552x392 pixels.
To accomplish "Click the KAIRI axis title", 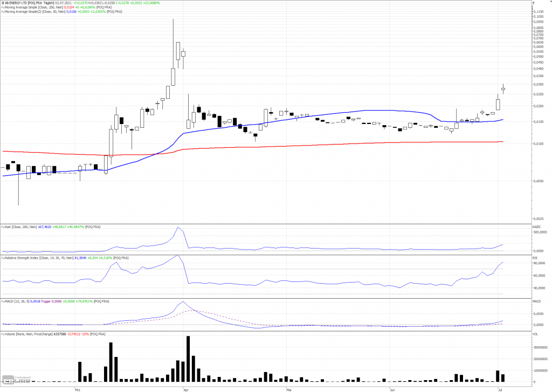I will point(536,227).
